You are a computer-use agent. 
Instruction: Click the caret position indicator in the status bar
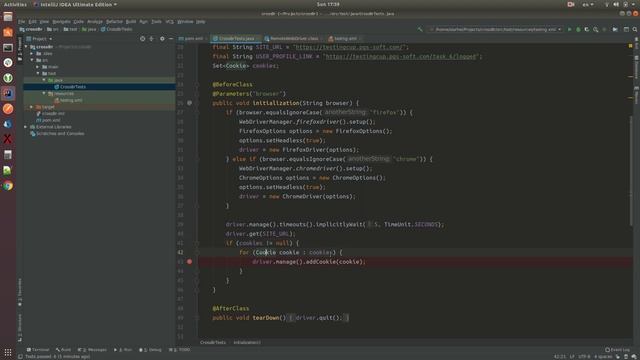(x=560, y=357)
